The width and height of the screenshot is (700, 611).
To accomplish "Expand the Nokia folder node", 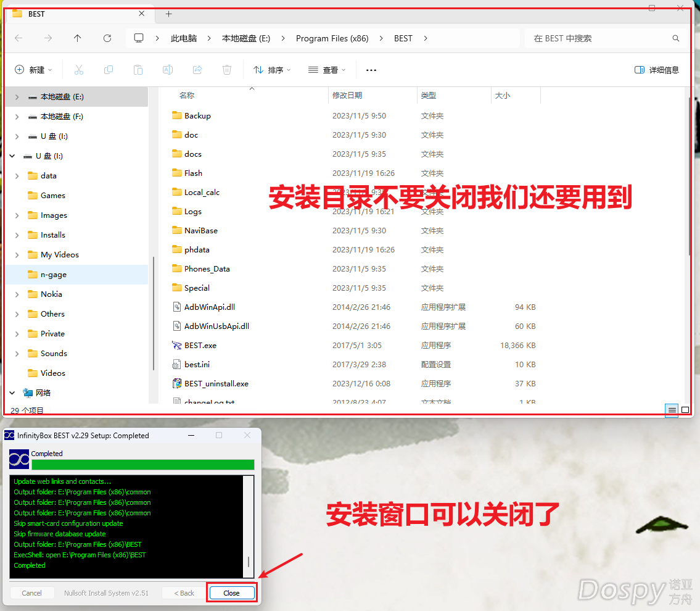I will (17, 294).
